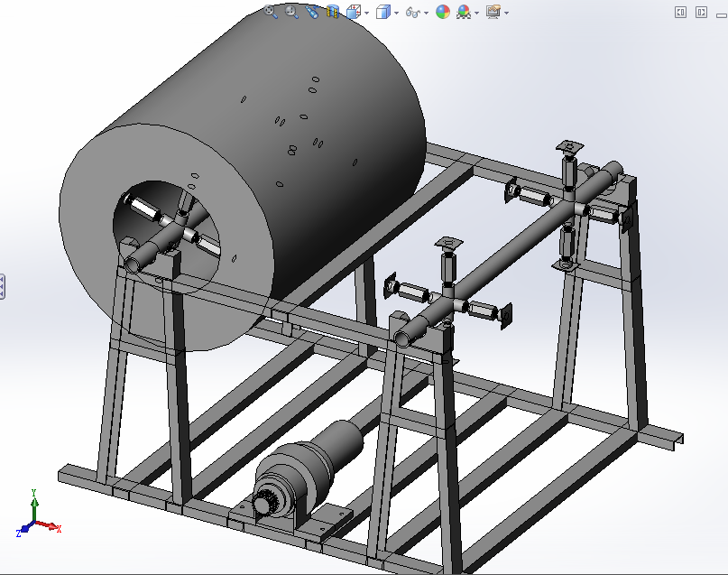Click the green Y axis of the triad
The width and height of the screenshot is (728, 575).
(34, 505)
